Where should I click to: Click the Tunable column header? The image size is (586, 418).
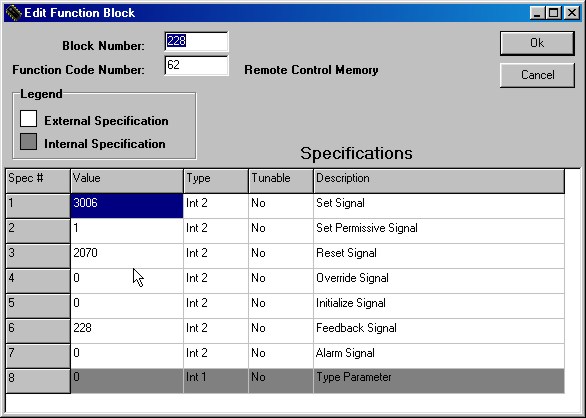tap(281, 181)
